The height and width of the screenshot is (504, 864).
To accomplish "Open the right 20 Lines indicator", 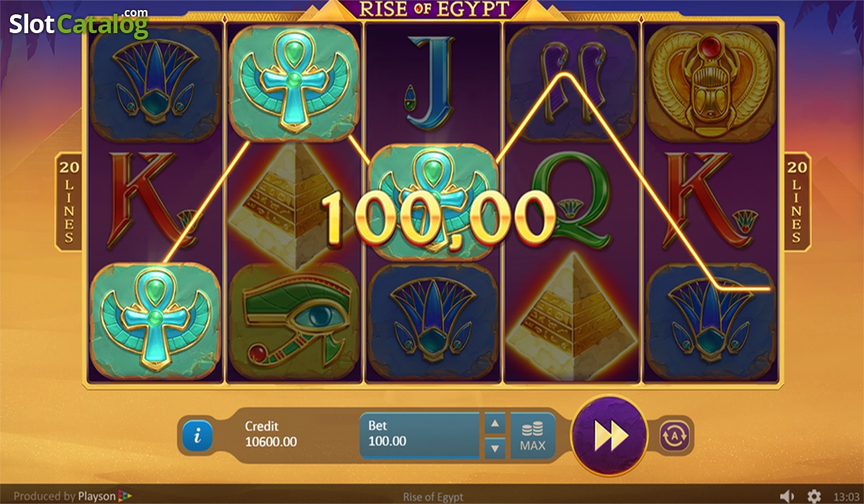I will pos(797,202).
